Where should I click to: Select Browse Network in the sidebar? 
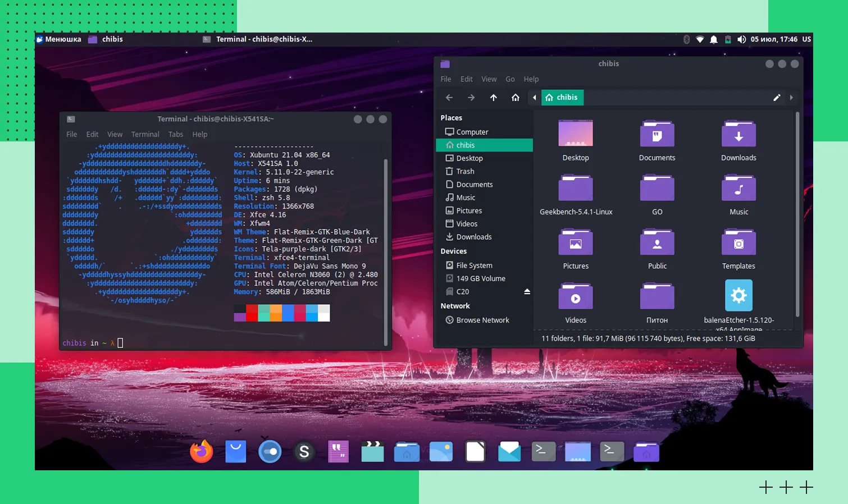pos(482,320)
